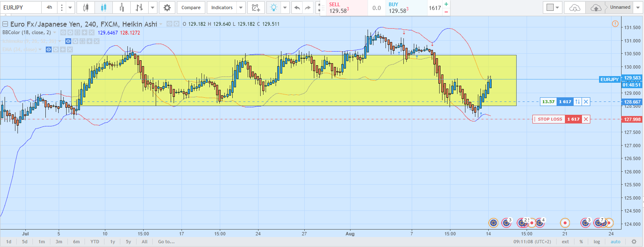Screen dimensions: 644x247
Task: Open the lightbulb ideas dropdown arrow
Action: [x=285, y=7]
